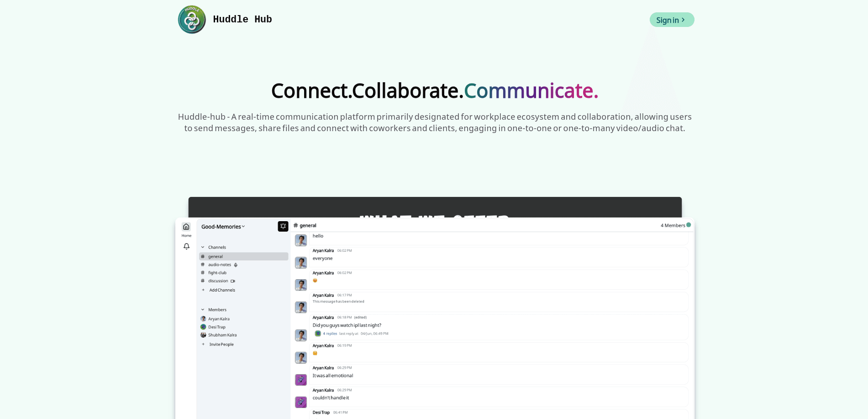Select the microphone icon beside audio-notes channel
This screenshot has width=868, height=419.
pyautogui.click(x=236, y=265)
